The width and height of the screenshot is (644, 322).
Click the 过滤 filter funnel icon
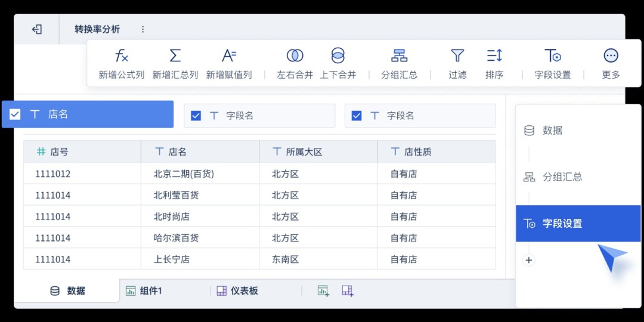tap(457, 56)
